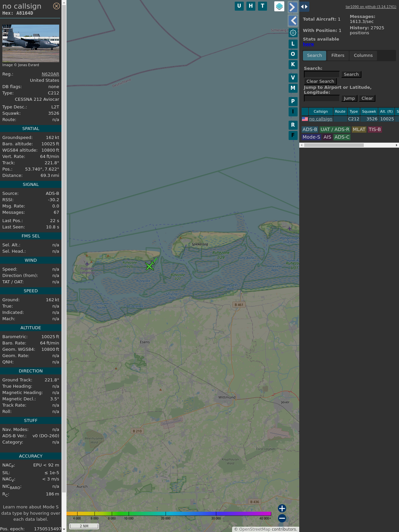Zoom out with the minus button
This screenshot has width=399, height=532.
282,518
